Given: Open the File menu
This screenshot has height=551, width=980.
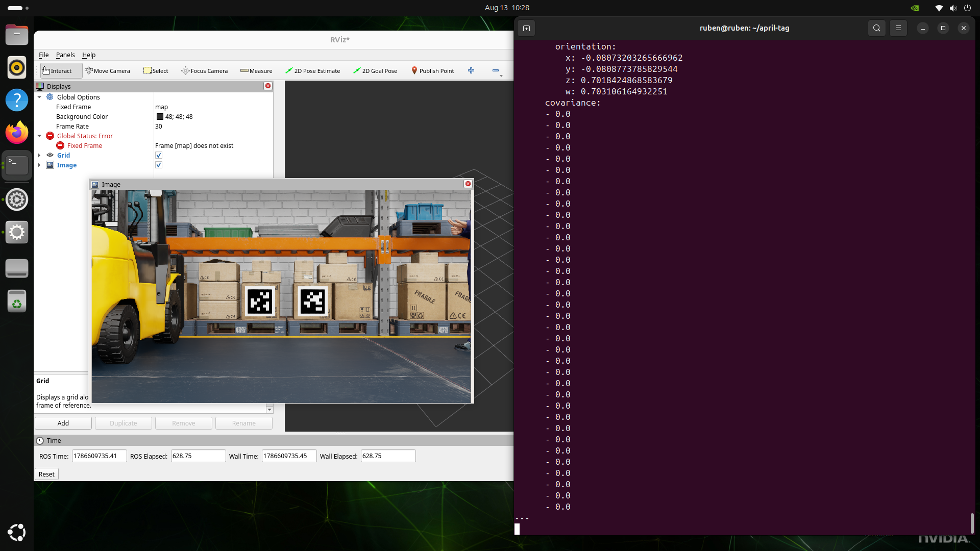Looking at the screenshot, I should pos(44,55).
